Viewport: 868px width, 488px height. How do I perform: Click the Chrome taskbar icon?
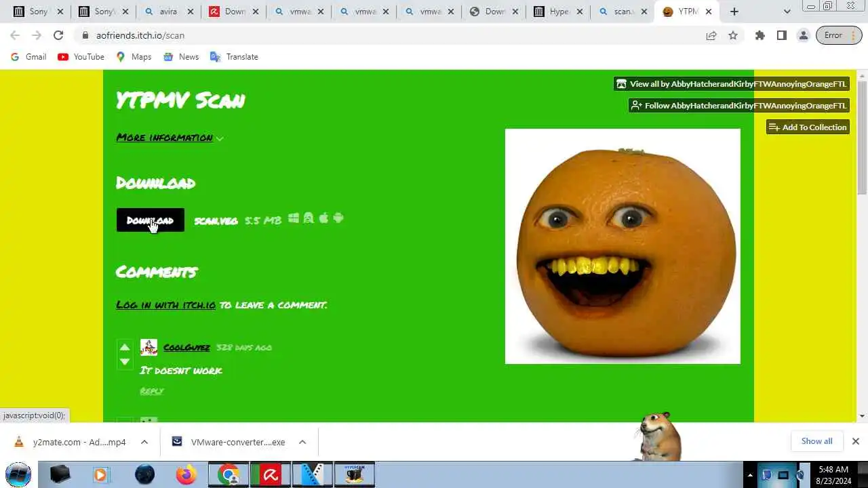click(x=229, y=474)
